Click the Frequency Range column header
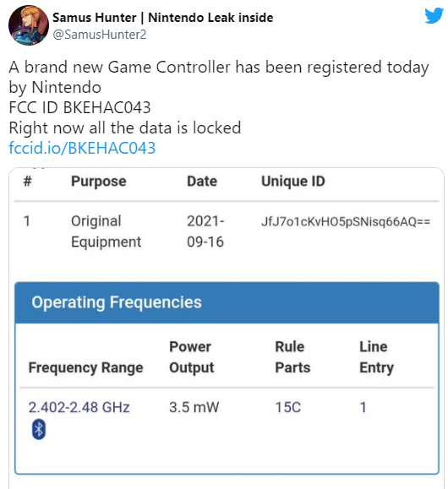448x489 pixels. [86, 367]
